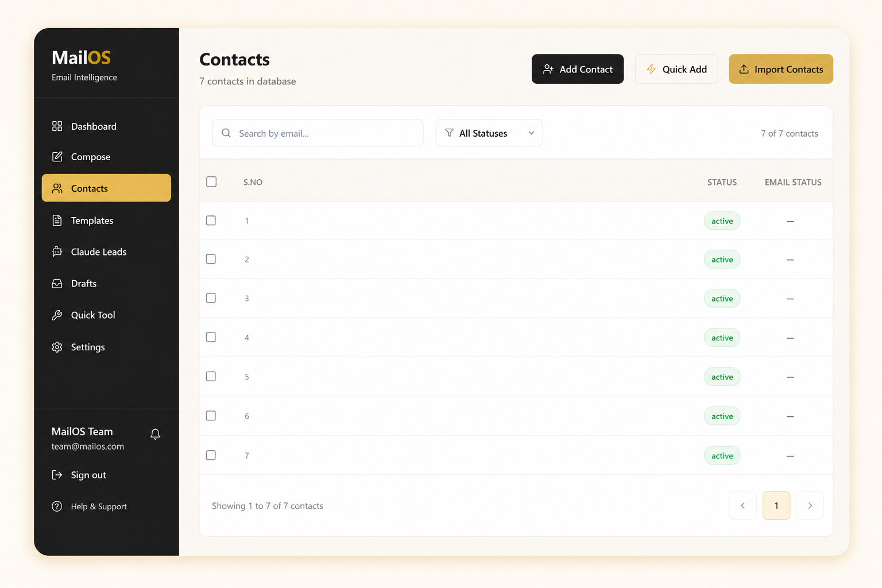Screen dimensions: 882x588
Task: Open Claude Leads from the sidebar
Action: 106,252
